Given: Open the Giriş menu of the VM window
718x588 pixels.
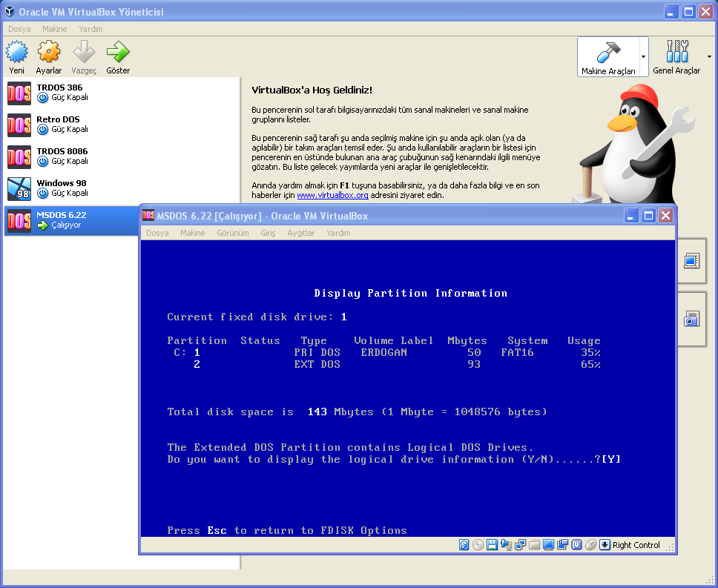Looking at the screenshot, I should pyautogui.click(x=268, y=233).
